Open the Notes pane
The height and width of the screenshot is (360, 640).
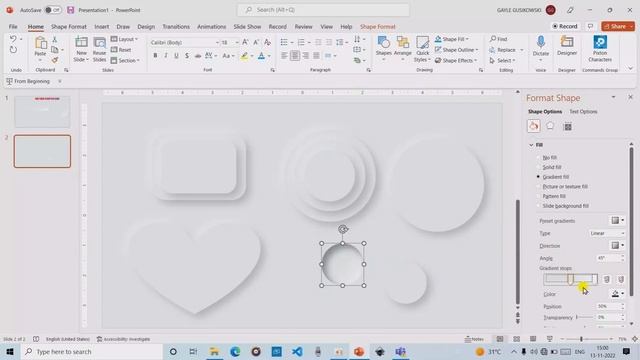click(474, 339)
